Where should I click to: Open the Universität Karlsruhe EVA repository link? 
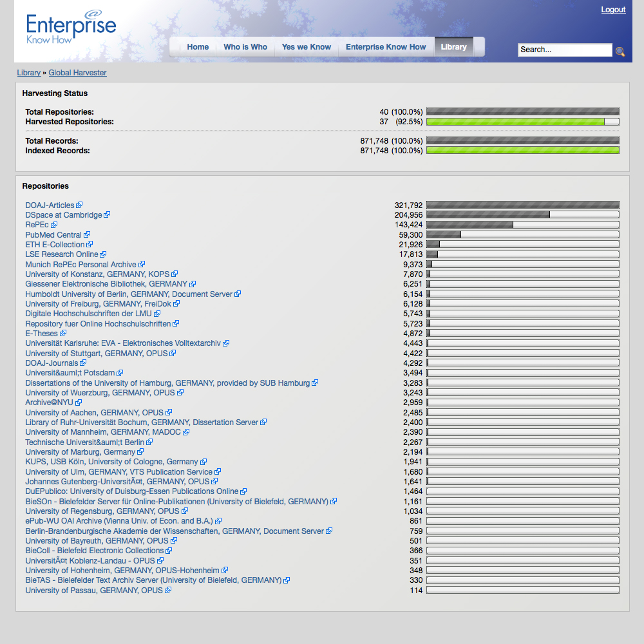123,343
